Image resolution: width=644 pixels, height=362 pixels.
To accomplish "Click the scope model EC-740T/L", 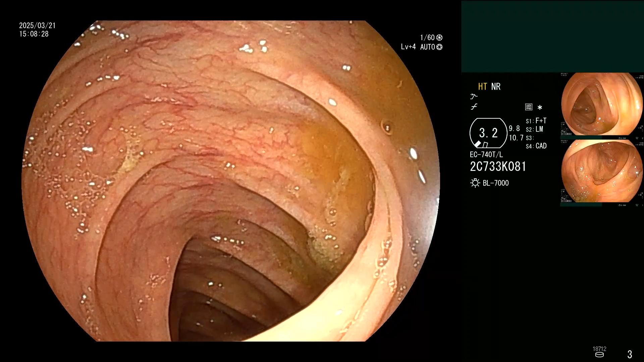I will [x=486, y=155].
